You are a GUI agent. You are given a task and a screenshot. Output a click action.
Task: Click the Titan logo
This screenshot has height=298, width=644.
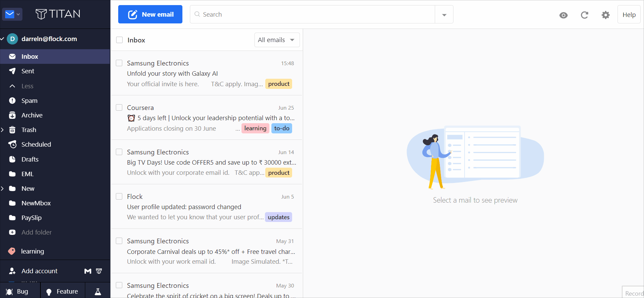pyautogui.click(x=58, y=14)
